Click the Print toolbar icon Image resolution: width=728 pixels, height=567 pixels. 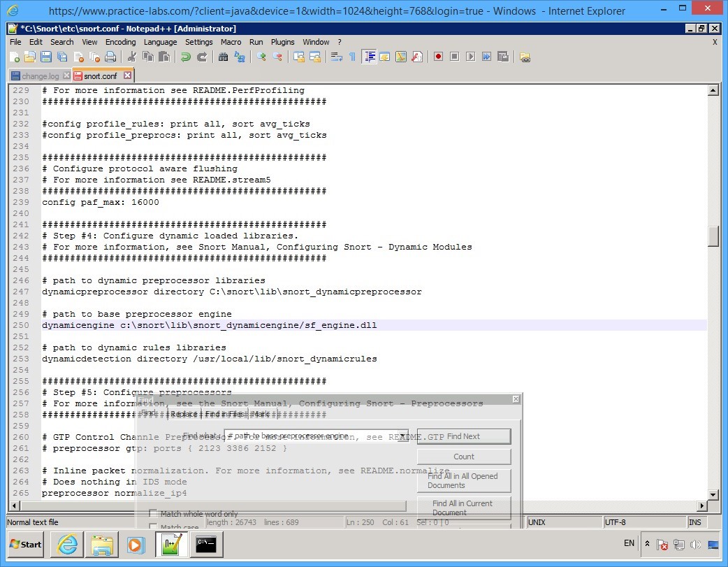pyautogui.click(x=110, y=57)
